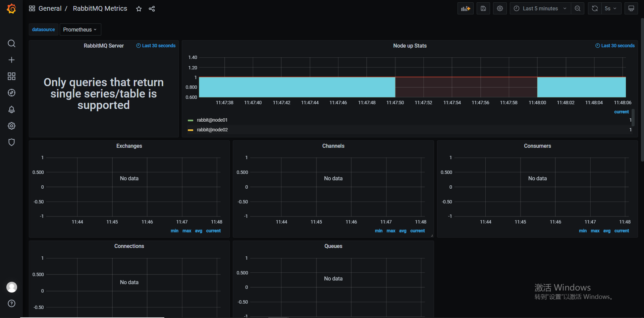644x318 pixels.
Task: Click Last 30 seconds on Node up Stats
Action: point(615,46)
